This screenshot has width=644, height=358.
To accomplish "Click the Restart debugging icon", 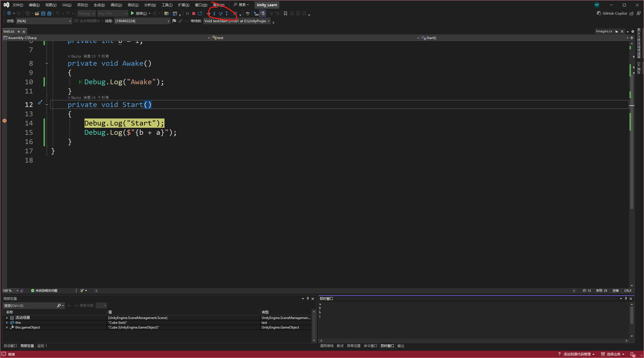I will point(200,13).
